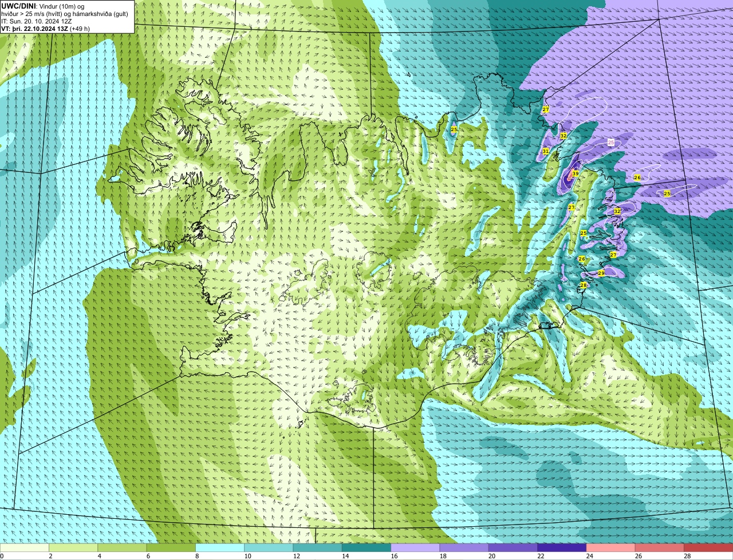This screenshot has height=560, width=733.
Task: Click the legend scale number 16
Action: pyautogui.click(x=395, y=556)
